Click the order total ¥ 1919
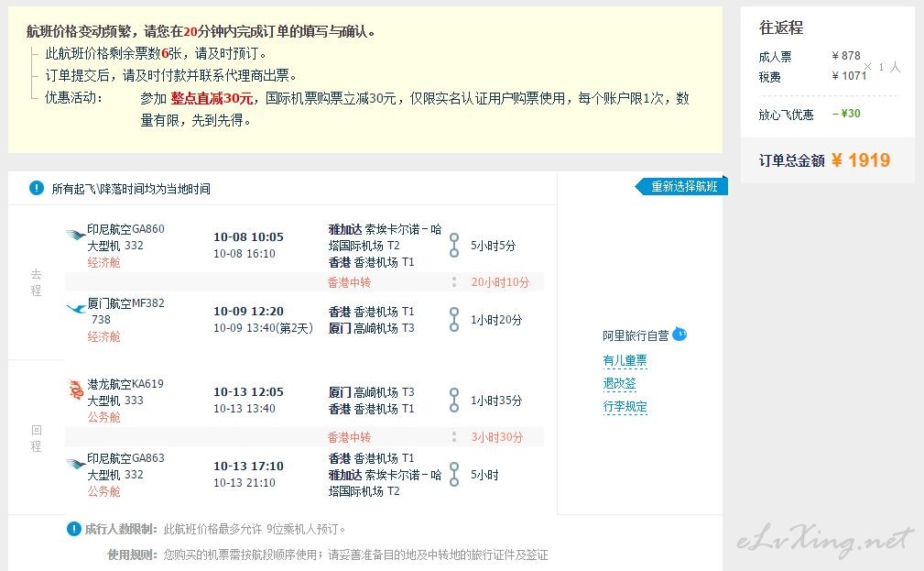The image size is (924, 571). coord(861,159)
